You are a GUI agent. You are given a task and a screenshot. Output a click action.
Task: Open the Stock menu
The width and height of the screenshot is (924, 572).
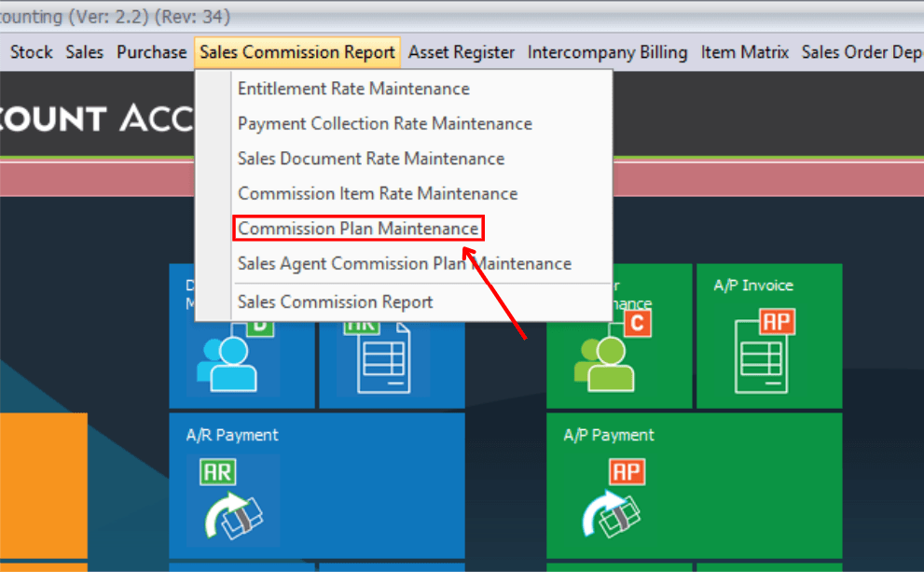click(31, 52)
